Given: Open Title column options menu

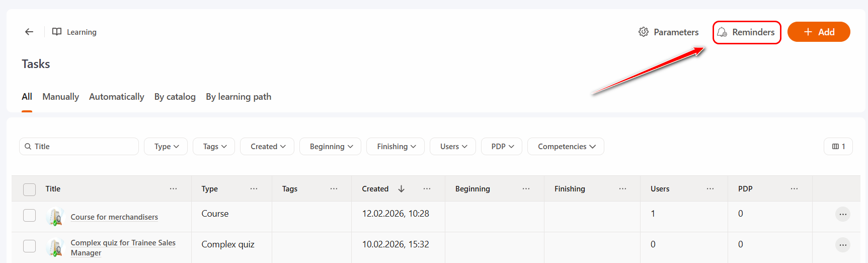Looking at the screenshot, I should (173, 189).
